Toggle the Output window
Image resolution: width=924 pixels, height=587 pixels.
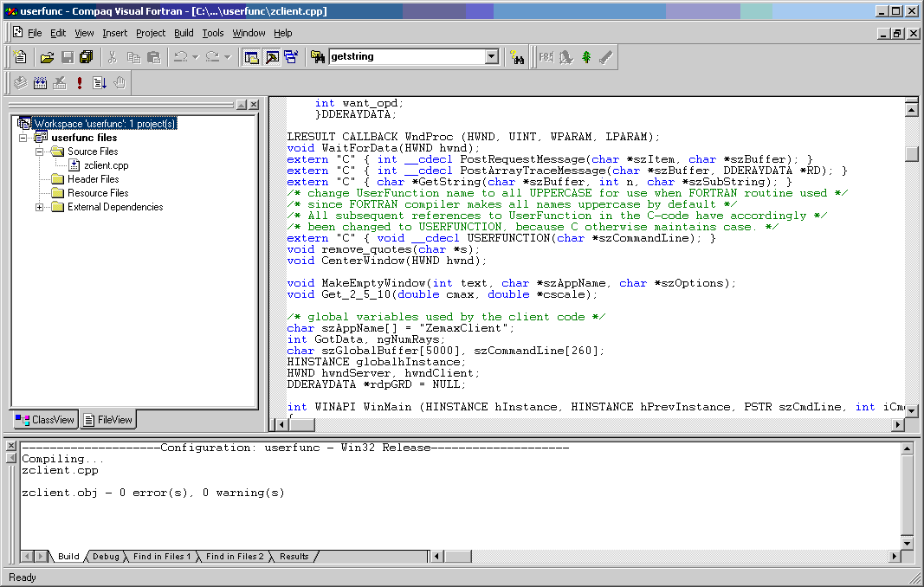(x=271, y=55)
